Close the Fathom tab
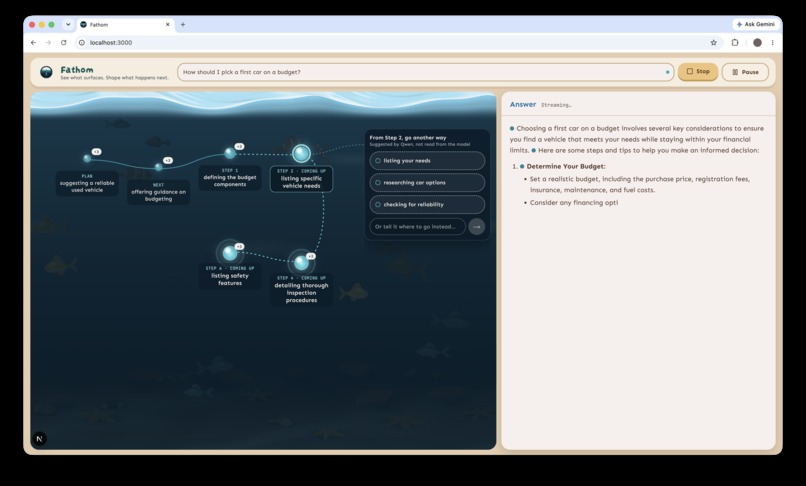The height and width of the screenshot is (486, 806). tap(167, 24)
